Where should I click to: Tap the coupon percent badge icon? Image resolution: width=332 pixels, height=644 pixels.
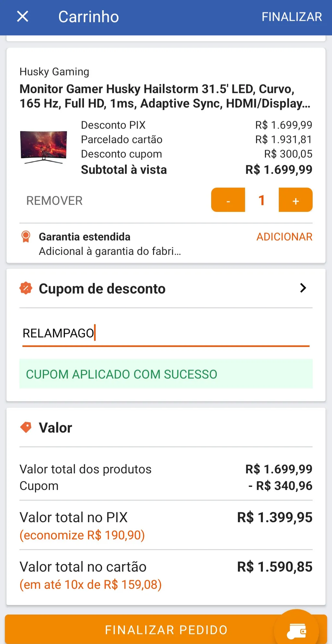click(26, 288)
